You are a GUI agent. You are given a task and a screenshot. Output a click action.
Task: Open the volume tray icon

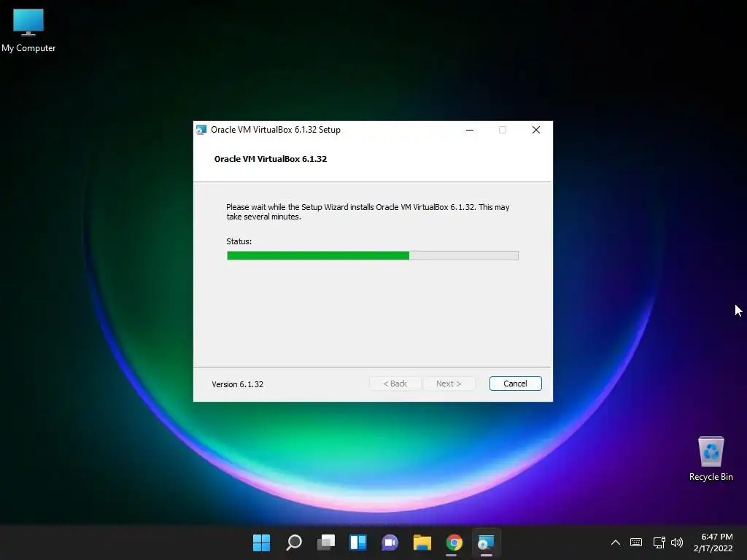676,542
